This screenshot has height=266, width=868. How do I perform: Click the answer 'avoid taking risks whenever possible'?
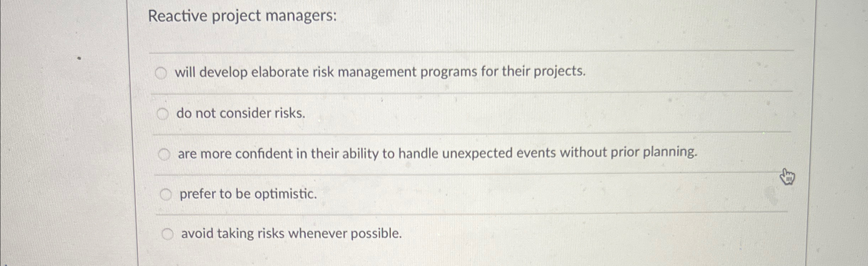pos(292,234)
